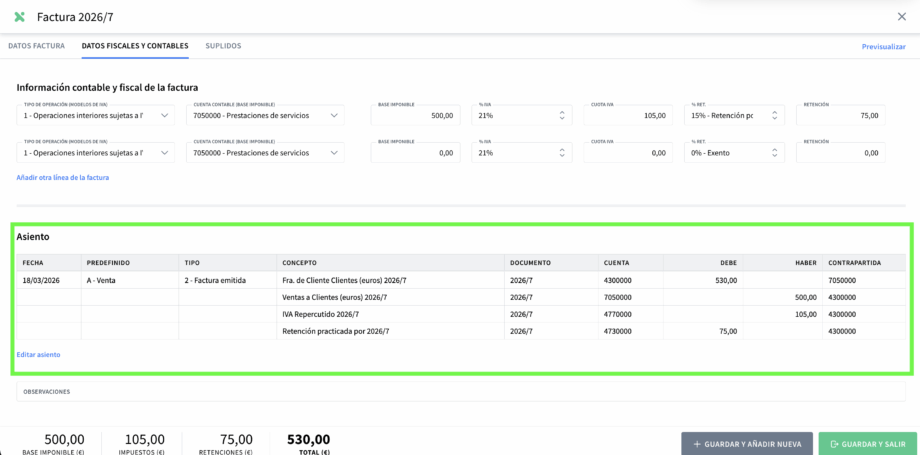Click the Base Imponible field showing 500,00
The height and width of the screenshot is (455, 920).
point(415,116)
